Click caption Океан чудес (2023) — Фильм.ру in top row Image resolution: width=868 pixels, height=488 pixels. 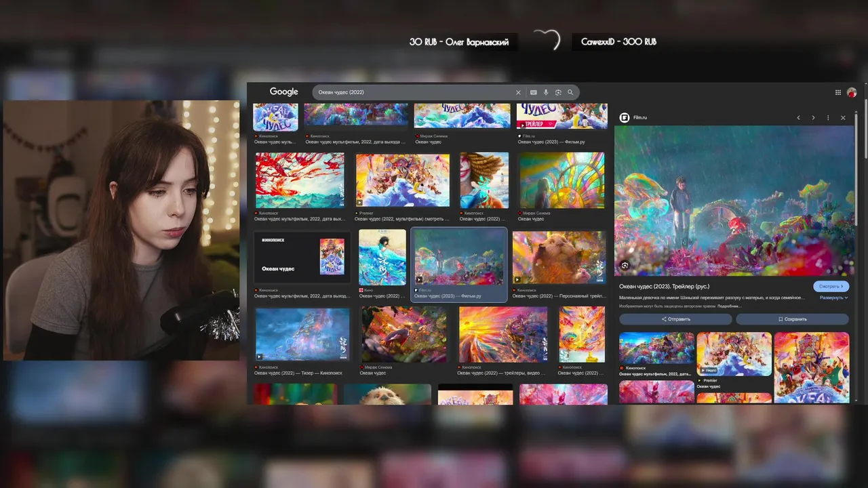551,142
